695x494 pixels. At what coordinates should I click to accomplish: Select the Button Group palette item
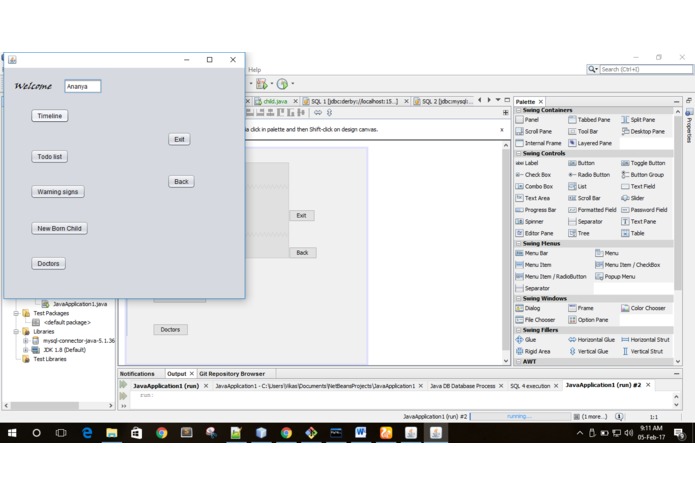[643, 175]
